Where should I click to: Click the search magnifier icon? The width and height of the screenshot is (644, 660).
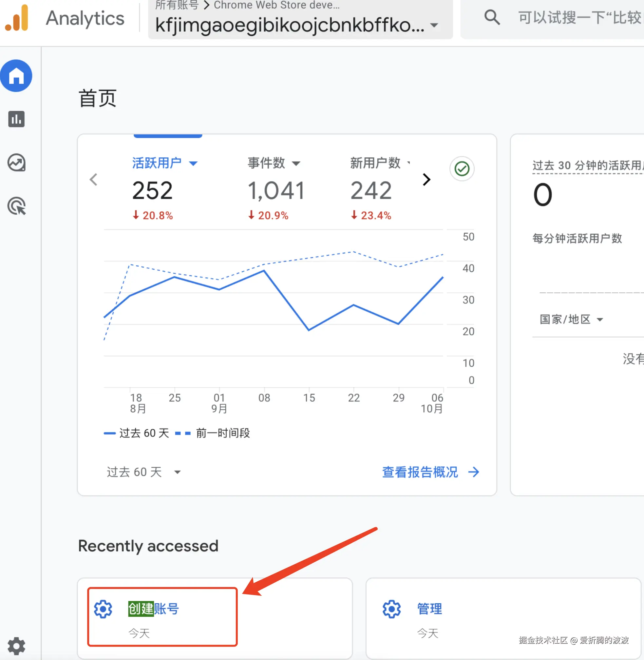(492, 17)
